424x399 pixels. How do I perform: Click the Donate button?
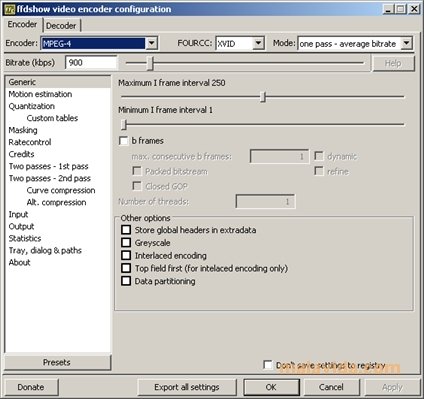[31, 387]
